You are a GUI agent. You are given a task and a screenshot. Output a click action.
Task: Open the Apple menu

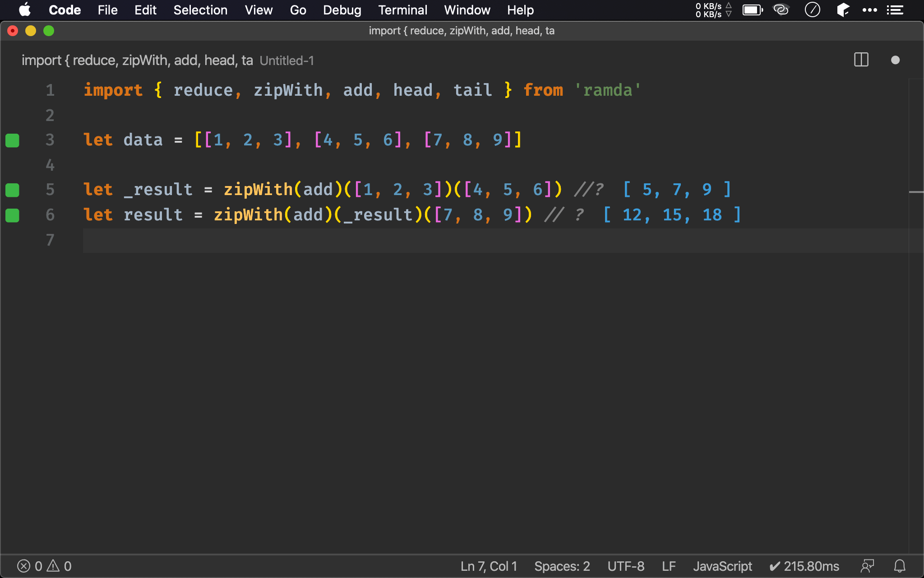tap(25, 10)
